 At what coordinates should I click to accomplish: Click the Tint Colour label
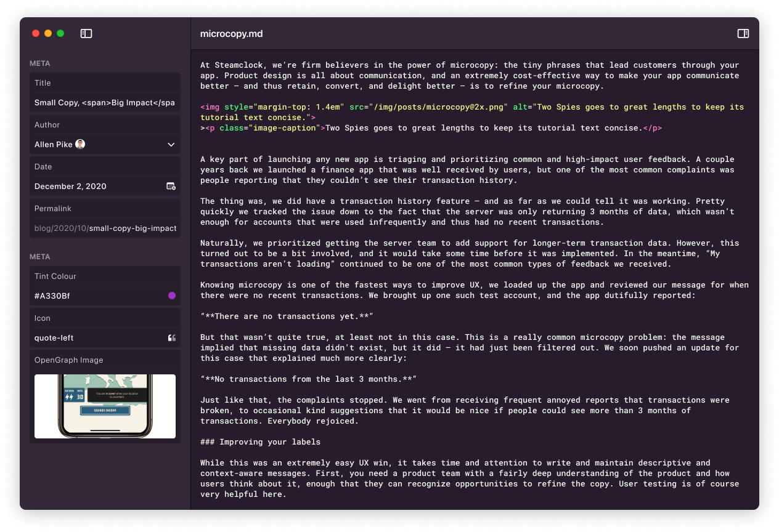(55, 276)
